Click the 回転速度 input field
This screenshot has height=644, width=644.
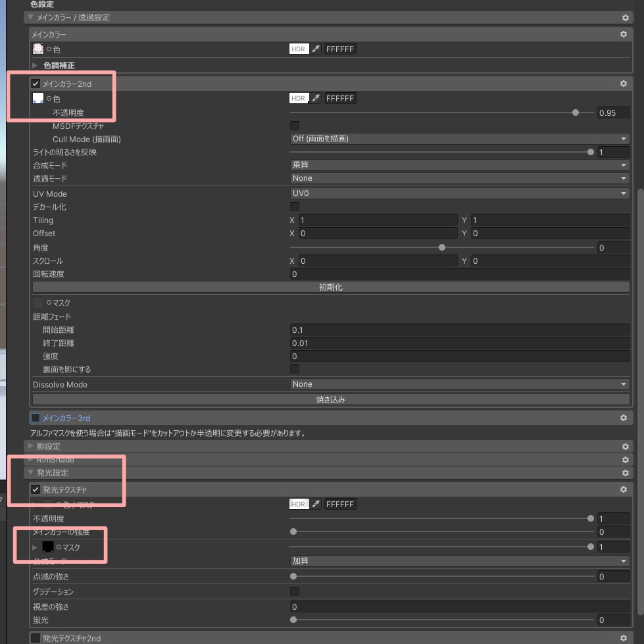[x=460, y=274]
